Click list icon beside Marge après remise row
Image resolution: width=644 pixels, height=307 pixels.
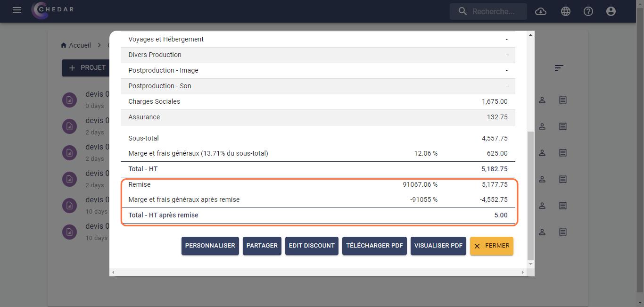click(563, 206)
